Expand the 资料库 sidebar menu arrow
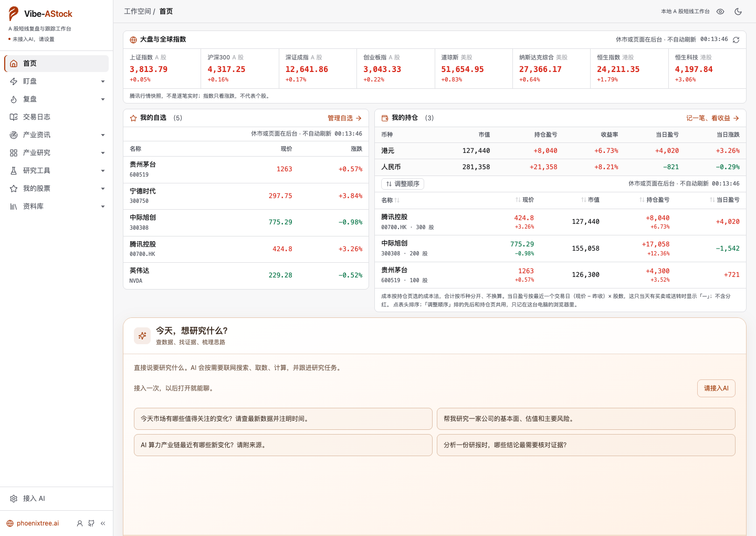The width and height of the screenshot is (756, 536). [x=103, y=207]
